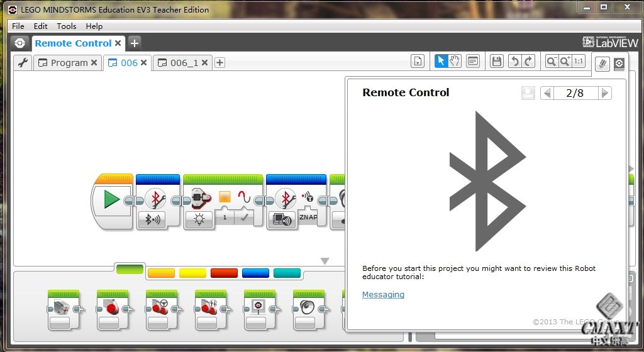
Task: Toggle the pulse checkmark on light block
Action: coord(244,217)
